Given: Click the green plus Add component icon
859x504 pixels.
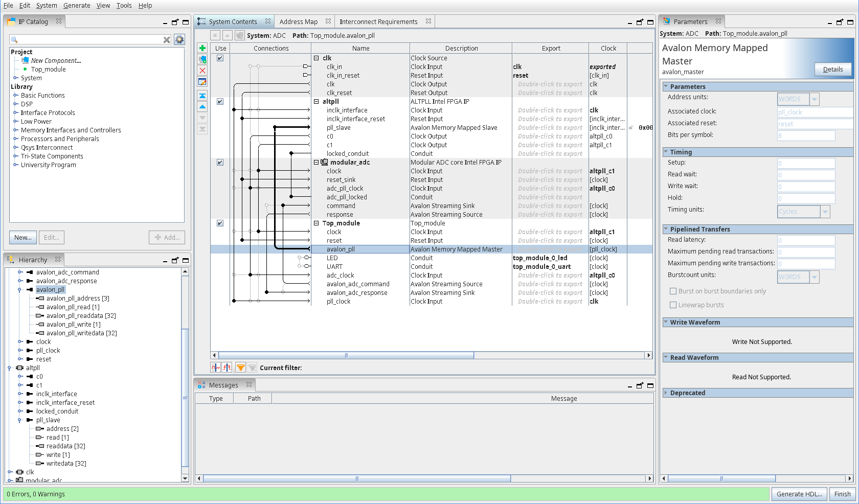Looking at the screenshot, I should [202, 48].
